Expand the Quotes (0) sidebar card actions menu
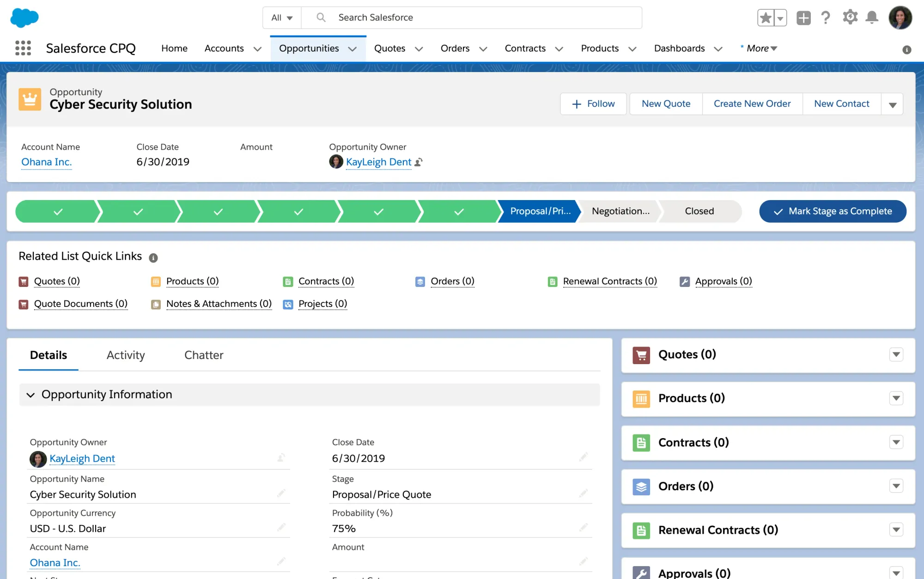The image size is (924, 579). point(896,354)
